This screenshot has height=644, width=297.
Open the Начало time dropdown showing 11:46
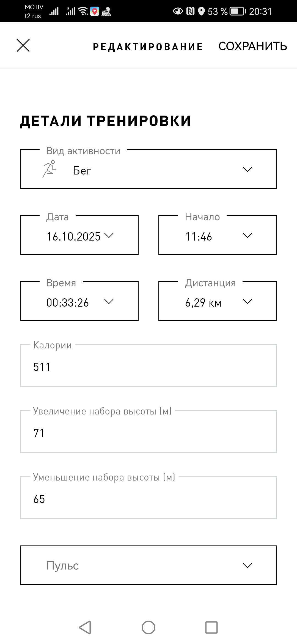point(218,235)
